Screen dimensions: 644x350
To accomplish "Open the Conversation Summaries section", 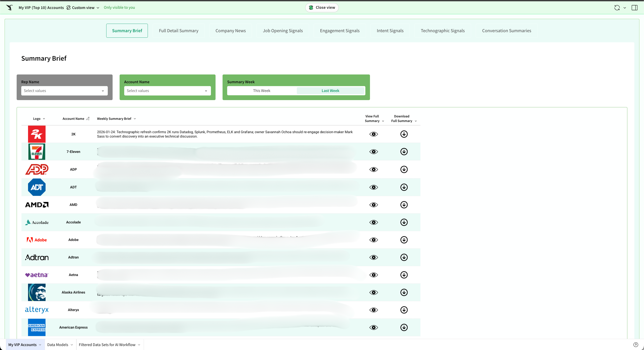I will click(x=506, y=30).
